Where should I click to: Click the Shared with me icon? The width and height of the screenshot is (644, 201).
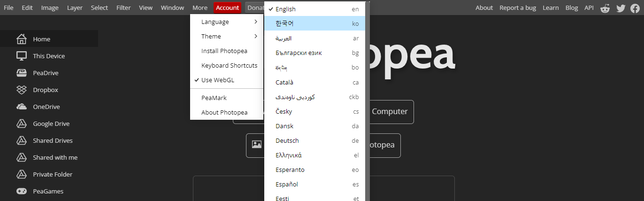coord(21,157)
